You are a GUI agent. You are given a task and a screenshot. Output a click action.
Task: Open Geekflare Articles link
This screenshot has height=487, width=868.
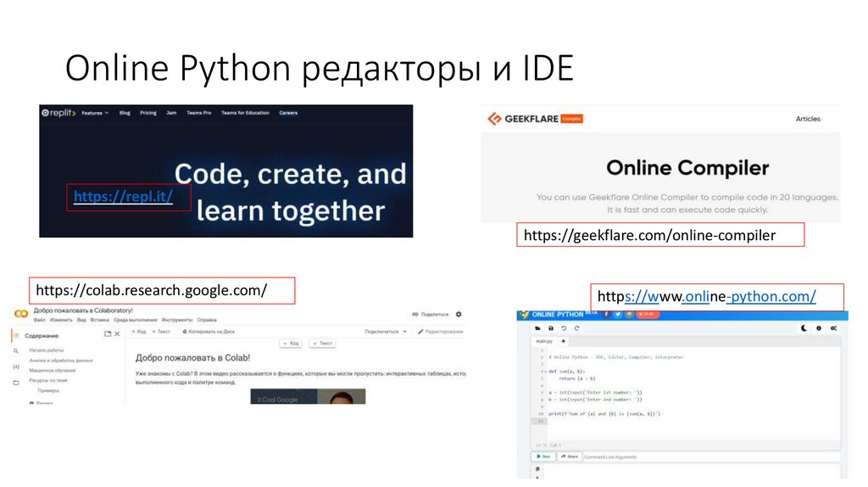(808, 119)
